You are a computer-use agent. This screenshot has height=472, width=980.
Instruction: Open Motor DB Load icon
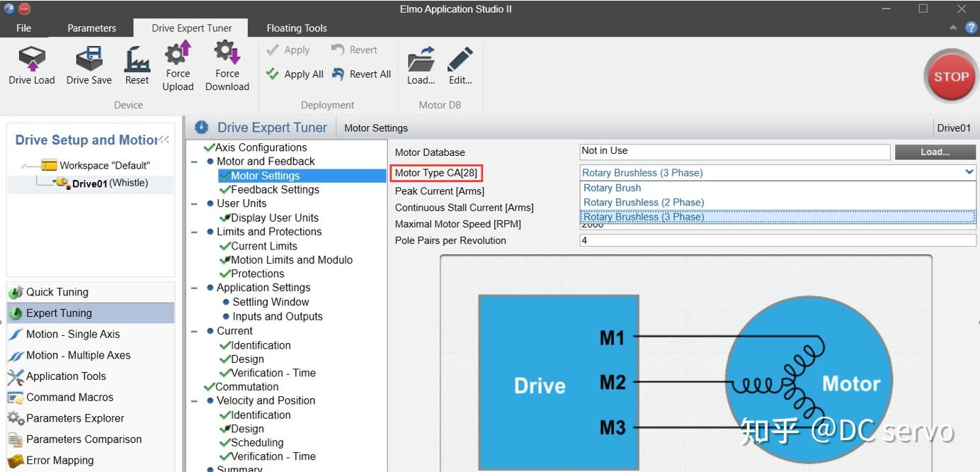point(421,60)
